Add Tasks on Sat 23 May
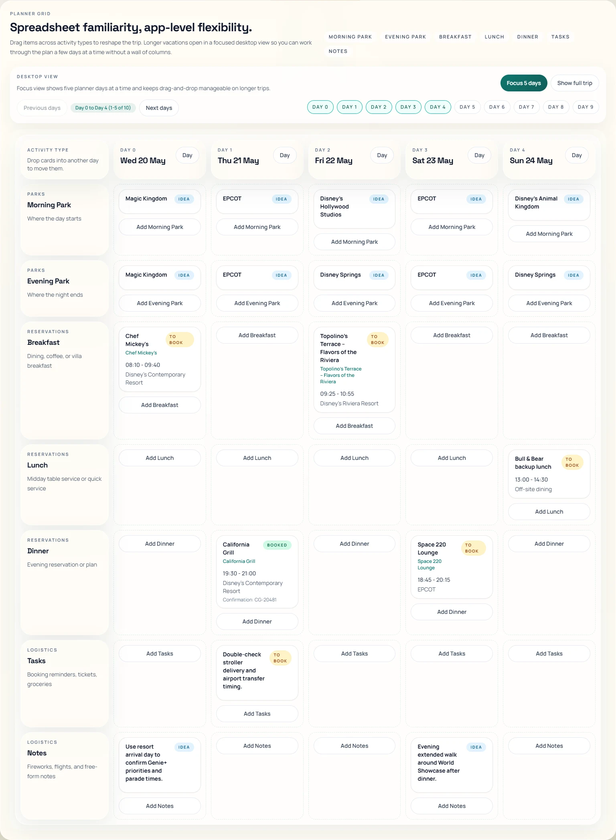This screenshot has width=616, height=840. click(x=452, y=654)
